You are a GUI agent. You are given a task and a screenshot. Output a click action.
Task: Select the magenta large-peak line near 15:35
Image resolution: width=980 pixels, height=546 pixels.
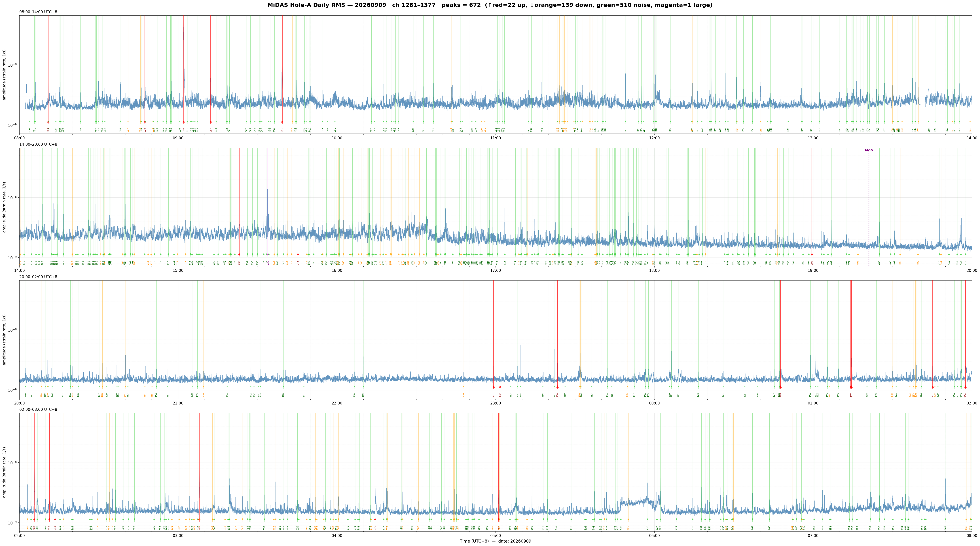[268, 202]
